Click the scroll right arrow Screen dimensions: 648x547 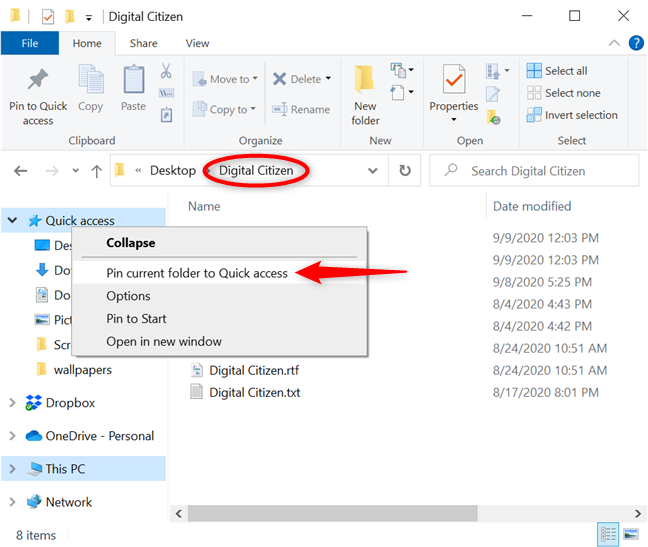coord(638,514)
